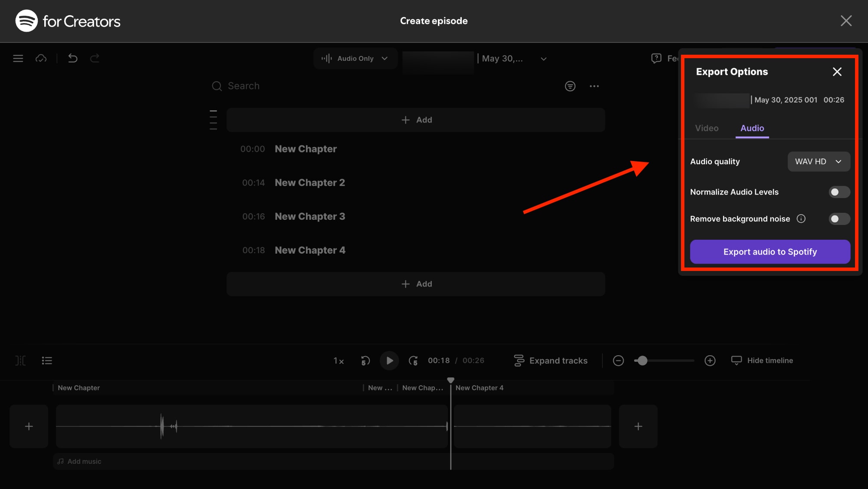The image size is (868, 489).
Task: Click the May 30,... recording title
Action: tap(502, 59)
